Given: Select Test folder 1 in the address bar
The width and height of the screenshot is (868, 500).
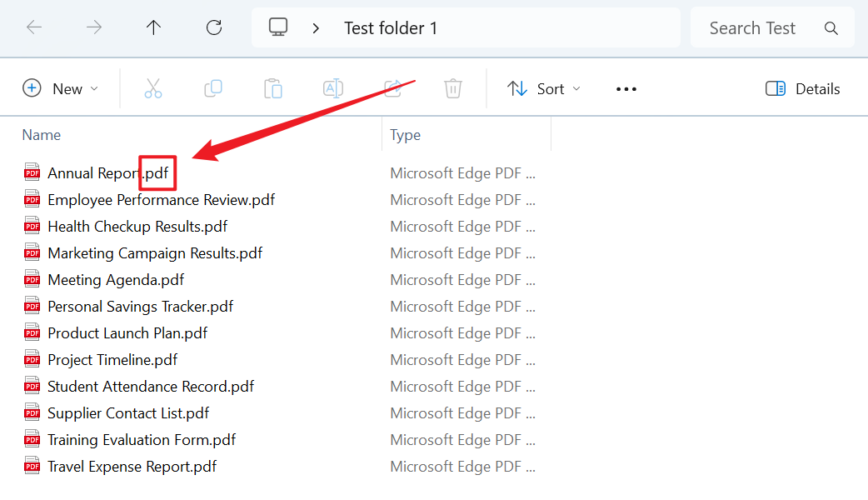Looking at the screenshot, I should tap(391, 27).
